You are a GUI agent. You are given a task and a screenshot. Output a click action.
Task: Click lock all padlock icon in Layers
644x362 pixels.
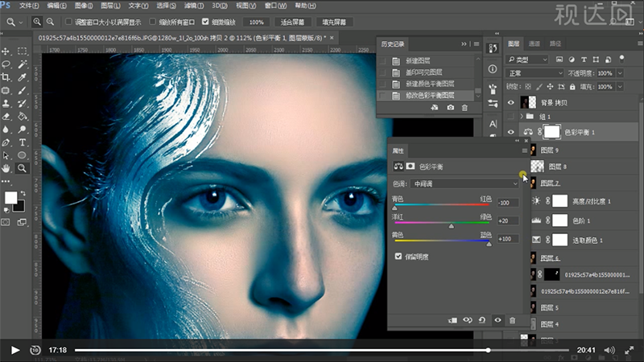pyautogui.click(x=572, y=87)
